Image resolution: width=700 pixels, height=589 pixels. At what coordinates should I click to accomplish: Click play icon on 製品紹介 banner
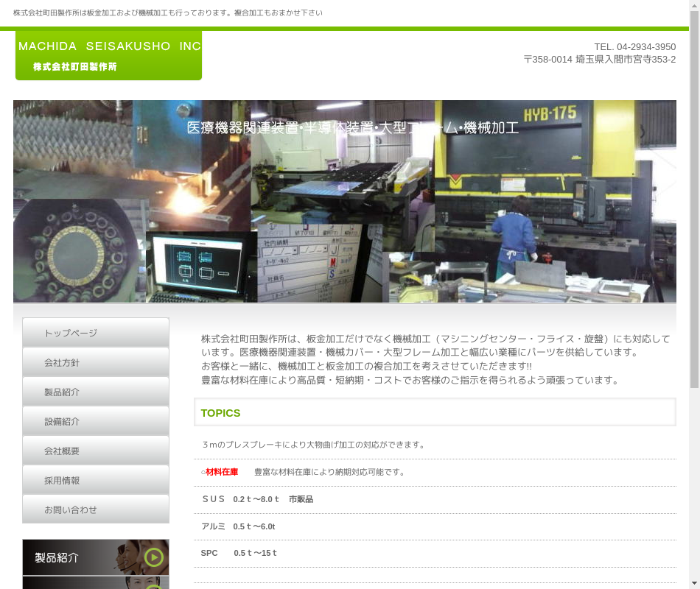pyautogui.click(x=154, y=557)
